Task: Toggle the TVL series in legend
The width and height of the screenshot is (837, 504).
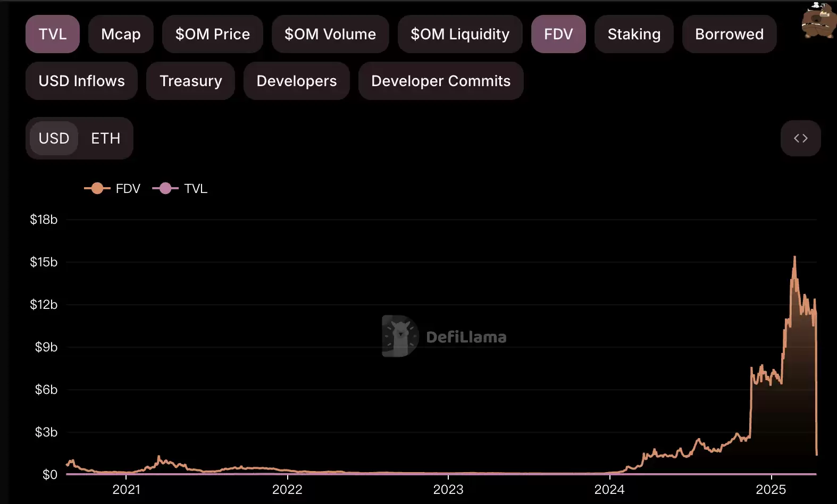Action: (180, 188)
